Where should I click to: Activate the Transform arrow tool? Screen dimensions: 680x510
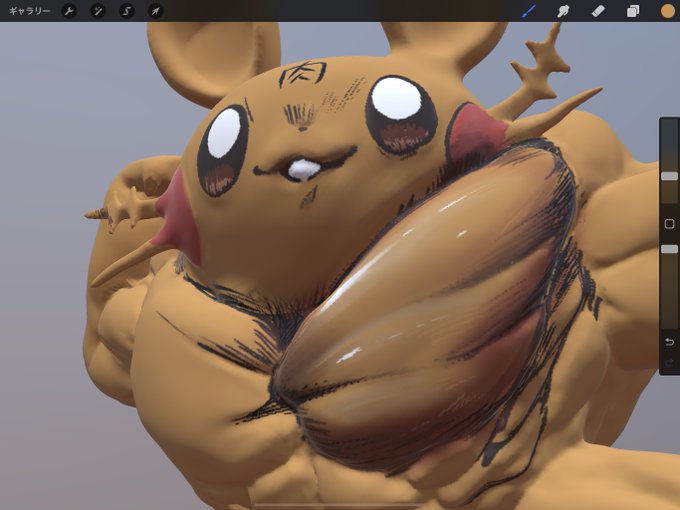(x=155, y=11)
